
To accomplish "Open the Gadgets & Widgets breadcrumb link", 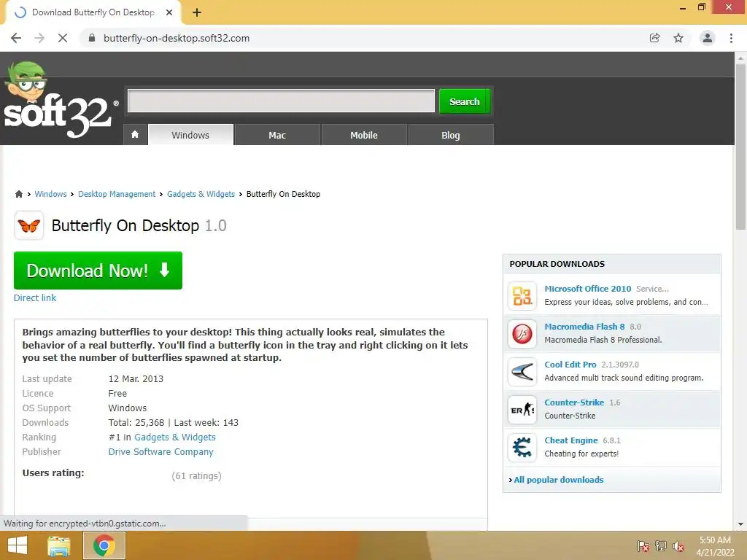I will [x=201, y=194].
